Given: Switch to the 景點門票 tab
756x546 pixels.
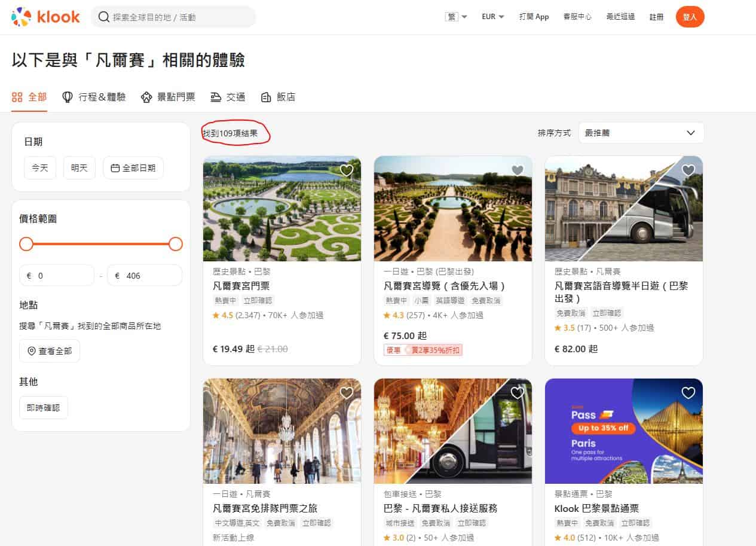Looking at the screenshot, I should click(x=168, y=97).
